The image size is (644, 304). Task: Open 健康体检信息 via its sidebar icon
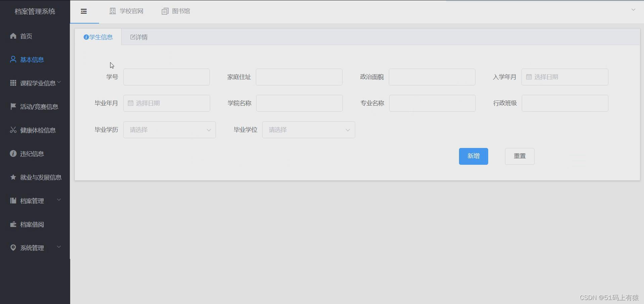(x=13, y=130)
